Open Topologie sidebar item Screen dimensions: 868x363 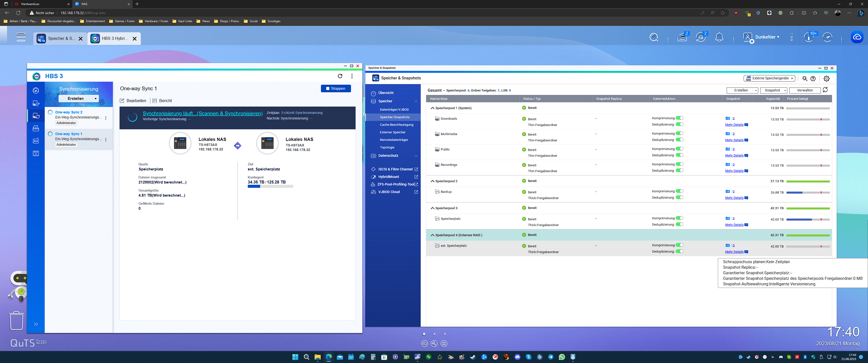tap(387, 147)
